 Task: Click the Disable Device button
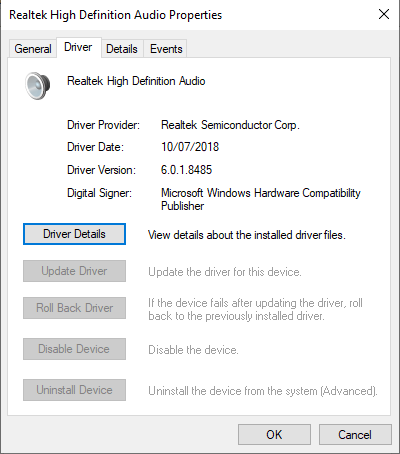point(74,349)
